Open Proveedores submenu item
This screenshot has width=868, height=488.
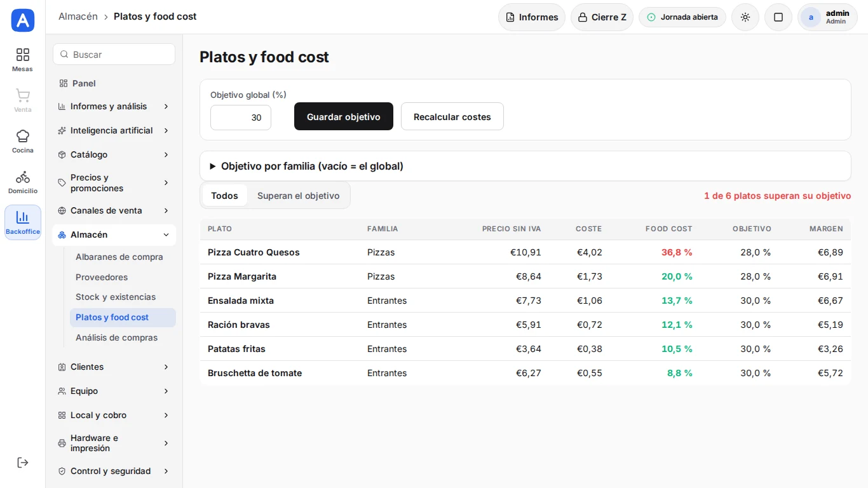pos(102,277)
